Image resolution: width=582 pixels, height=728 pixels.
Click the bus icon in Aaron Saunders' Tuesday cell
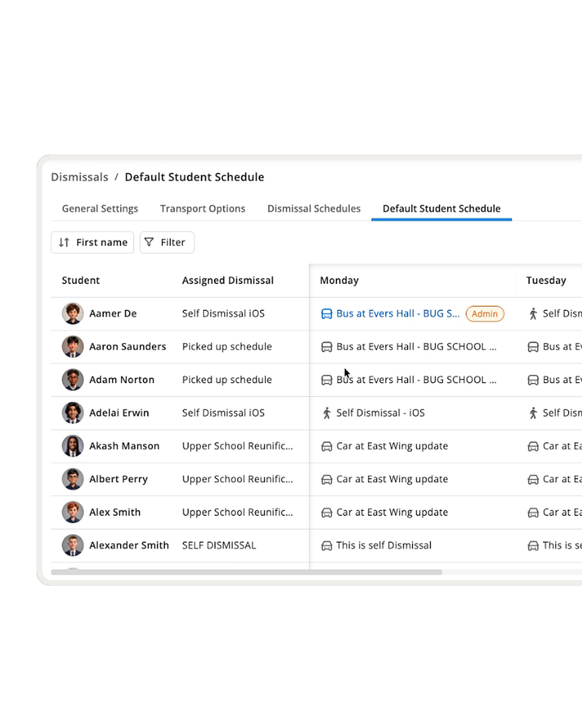(533, 347)
